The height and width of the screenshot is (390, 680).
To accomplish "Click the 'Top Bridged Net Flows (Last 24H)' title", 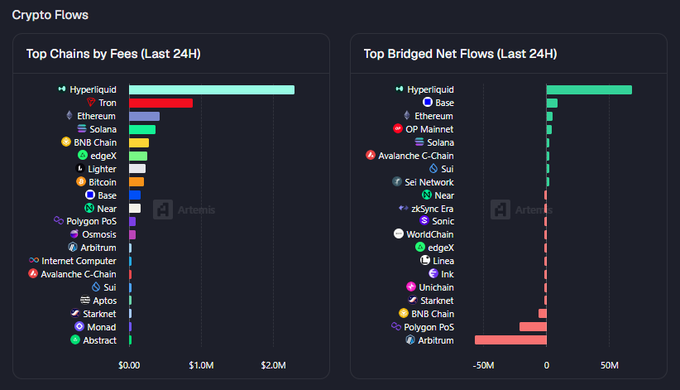I will (460, 54).
